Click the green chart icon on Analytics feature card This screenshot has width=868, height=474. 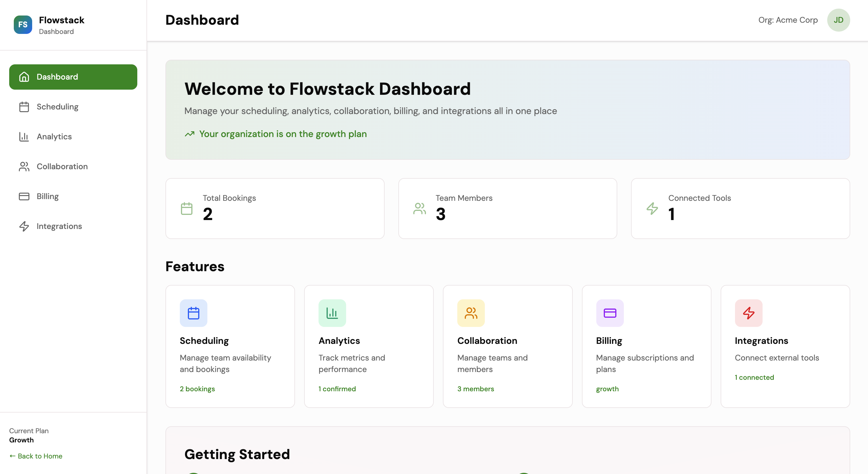click(x=332, y=313)
